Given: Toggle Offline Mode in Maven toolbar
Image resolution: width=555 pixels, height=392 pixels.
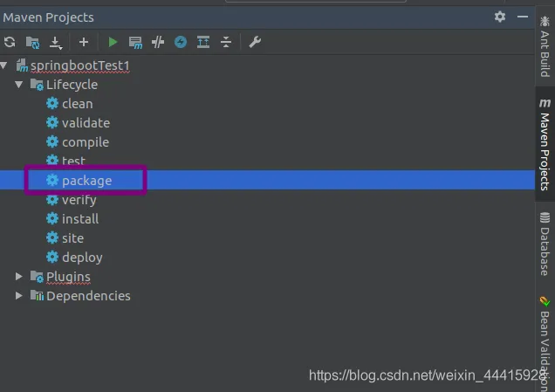Looking at the screenshot, I should point(158,42).
